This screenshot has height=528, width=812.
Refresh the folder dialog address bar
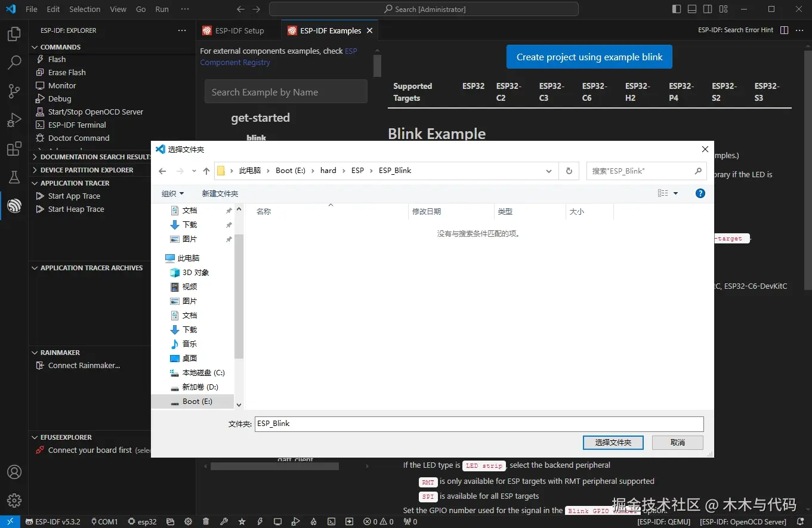coord(569,171)
